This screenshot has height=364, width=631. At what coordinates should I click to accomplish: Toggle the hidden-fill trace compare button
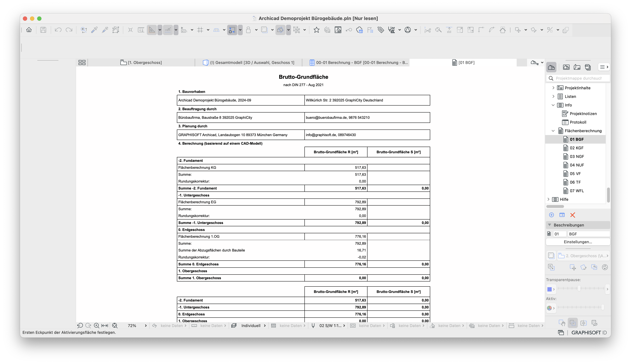[x=595, y=323]
